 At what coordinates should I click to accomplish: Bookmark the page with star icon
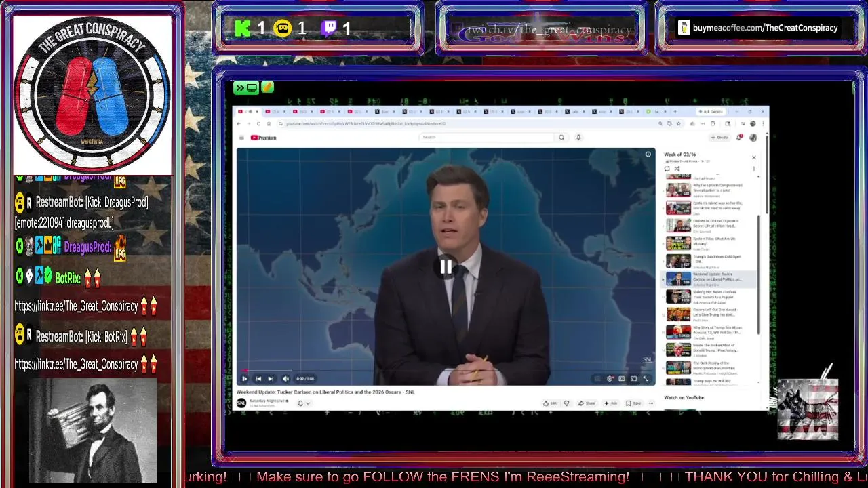click(x=679, y=123)
